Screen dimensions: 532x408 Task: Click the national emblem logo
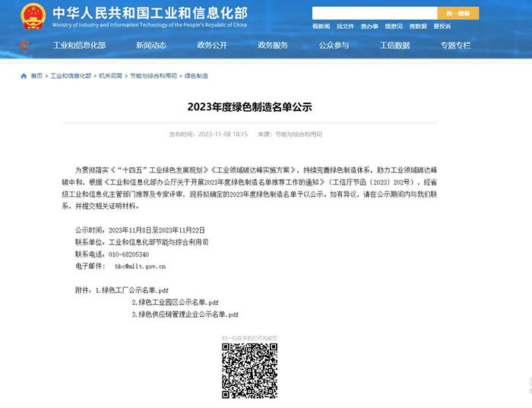(33, 16)
